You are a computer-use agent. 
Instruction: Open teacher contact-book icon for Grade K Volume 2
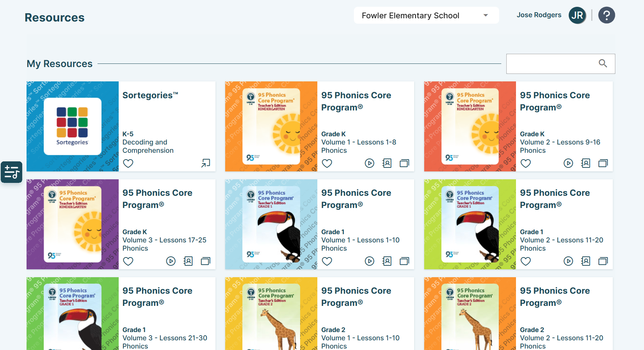586,163
